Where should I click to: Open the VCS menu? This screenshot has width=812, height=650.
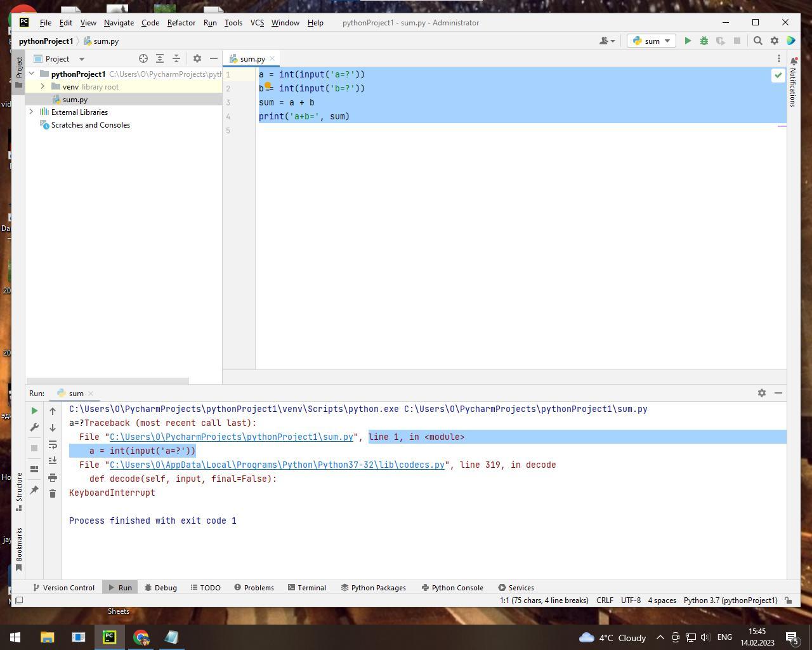(x=257, y=22)
